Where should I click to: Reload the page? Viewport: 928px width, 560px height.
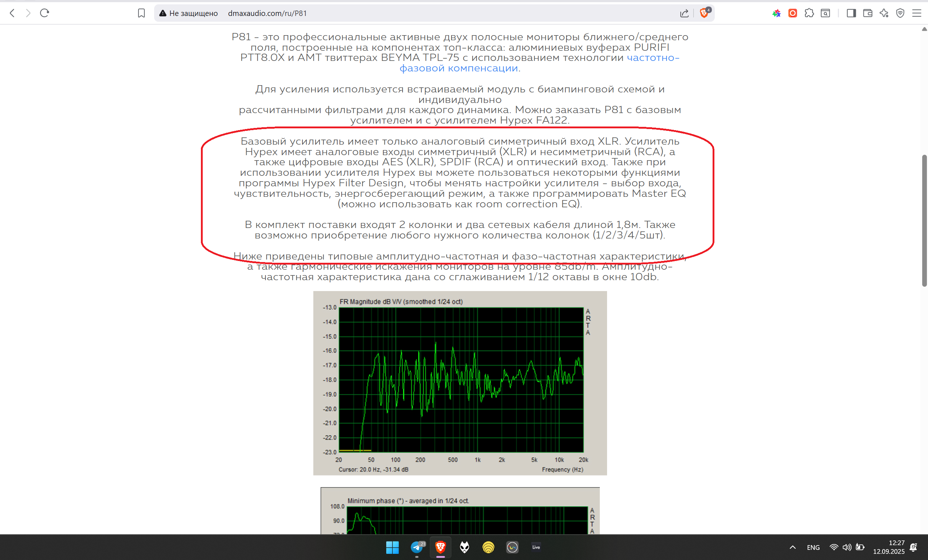click(45, 13)
